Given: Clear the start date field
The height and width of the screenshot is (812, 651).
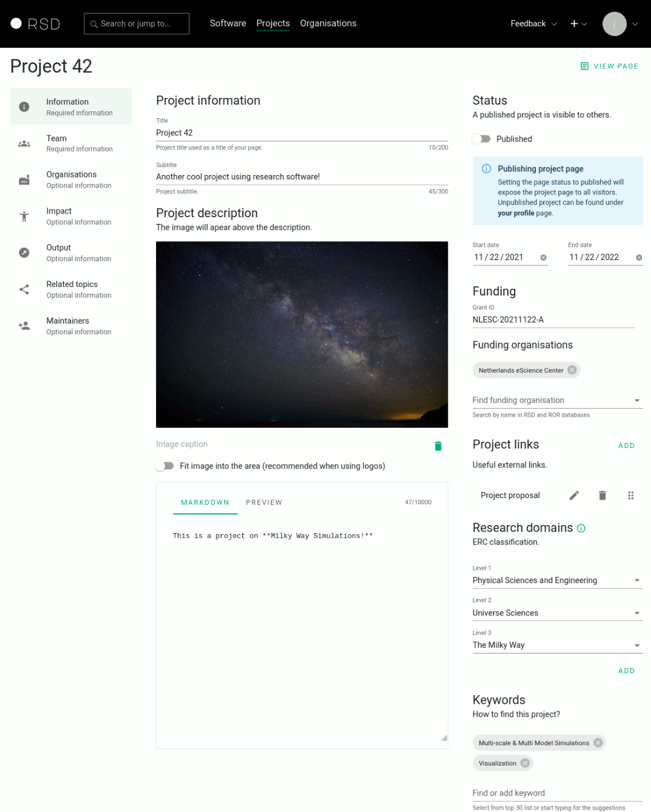Looking at the screenshot, I should [543, 258].
